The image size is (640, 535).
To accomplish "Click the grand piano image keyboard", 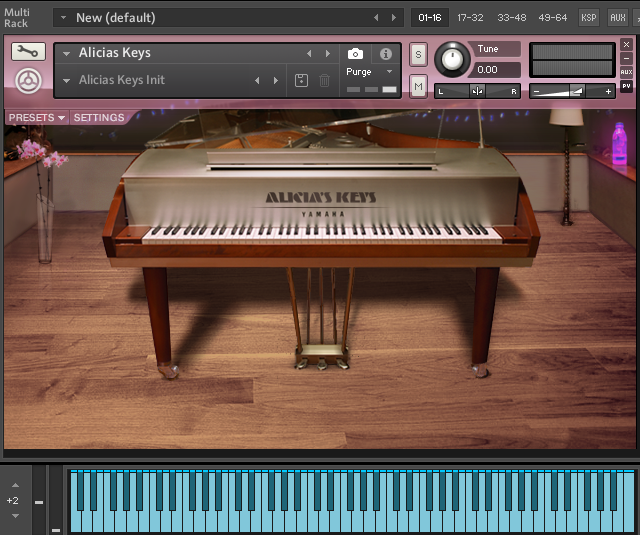I will pyautogui.click(x=322, y=235).
